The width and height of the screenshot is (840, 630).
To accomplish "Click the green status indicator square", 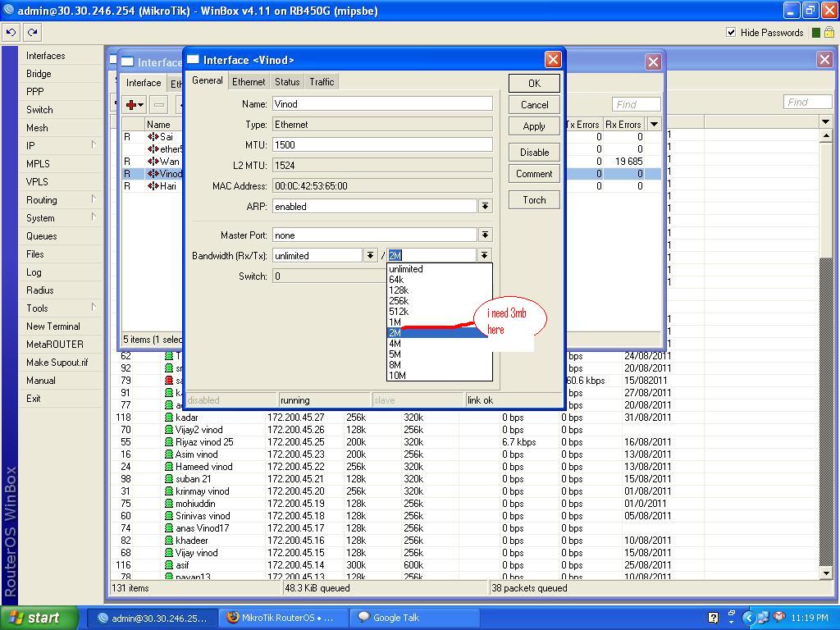I will coord(816,33).
